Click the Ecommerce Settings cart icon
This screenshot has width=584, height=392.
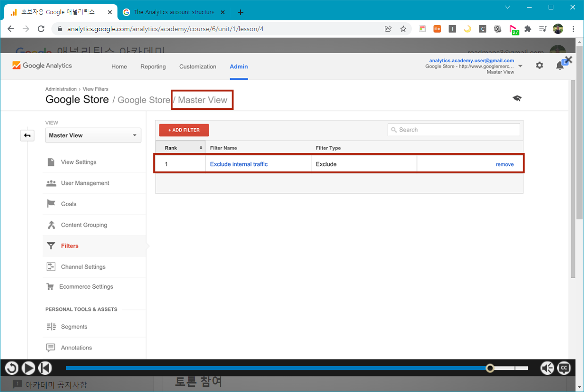pyautogui.click(x=50, y=286)
